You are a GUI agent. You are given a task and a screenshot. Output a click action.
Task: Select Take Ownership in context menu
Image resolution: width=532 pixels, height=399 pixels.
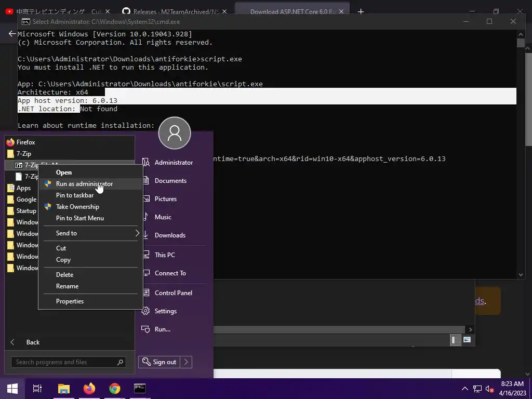pyautogui.click(x=90, y=207)
